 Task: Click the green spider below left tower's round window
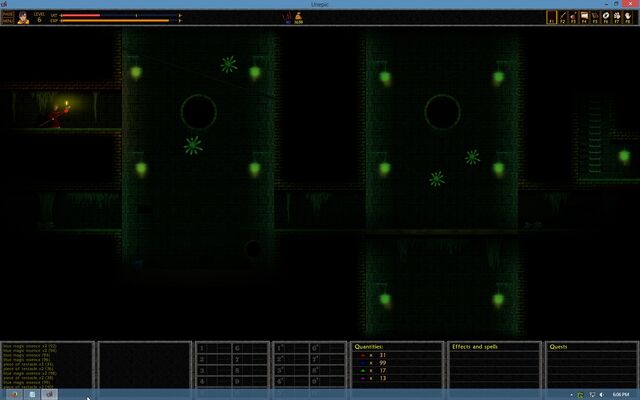pos(193,145)
